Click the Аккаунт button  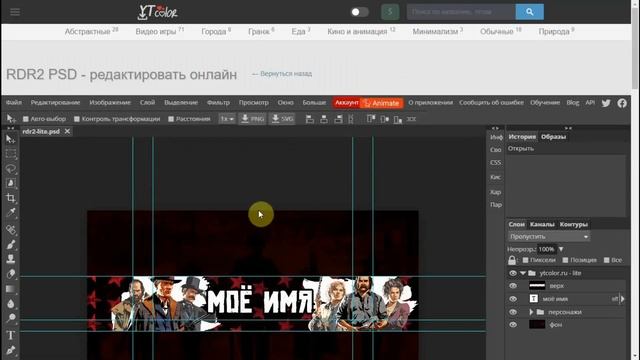(x=347, y=103)
